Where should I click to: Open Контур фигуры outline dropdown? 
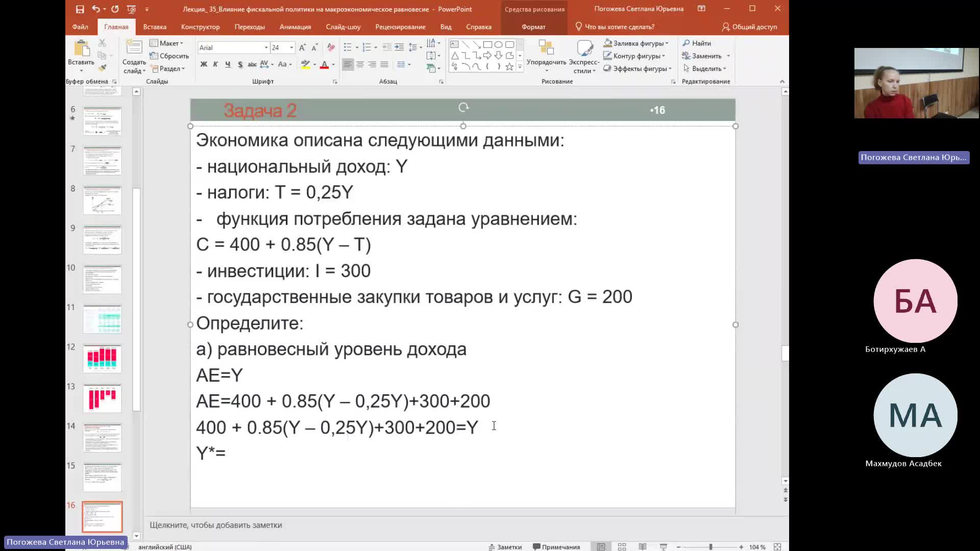coord(634,56)
